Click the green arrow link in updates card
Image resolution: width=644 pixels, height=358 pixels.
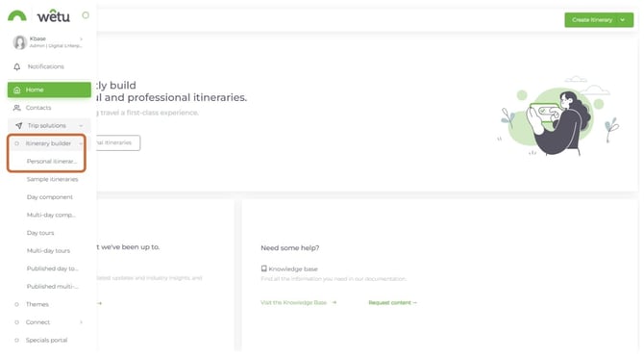click(99, 303)
